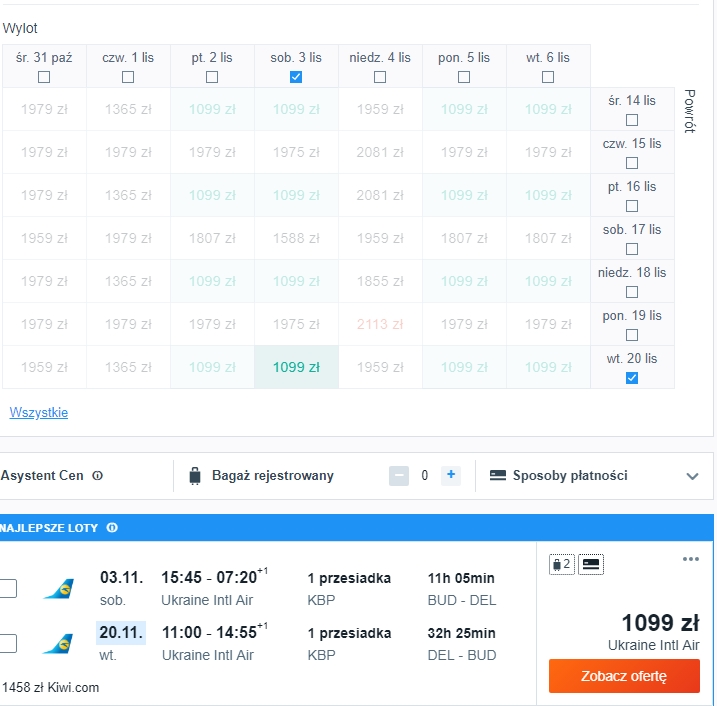Click the payment card icon beside Sposoby płatności
This screenshot has width=717, height=706.
click(498, 476)
